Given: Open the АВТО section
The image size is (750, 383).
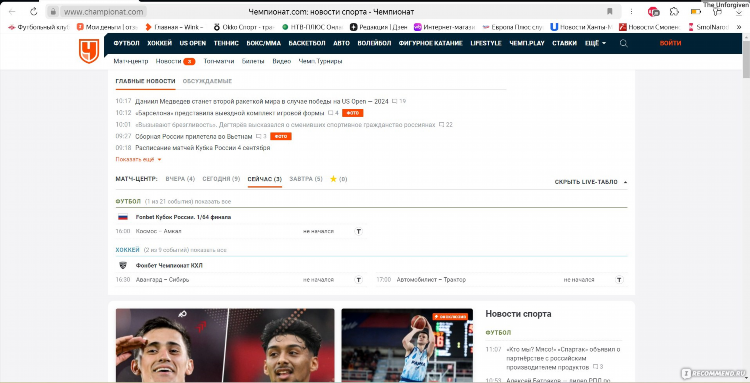Looking at the screenshot, I should (x=342, y=43).
